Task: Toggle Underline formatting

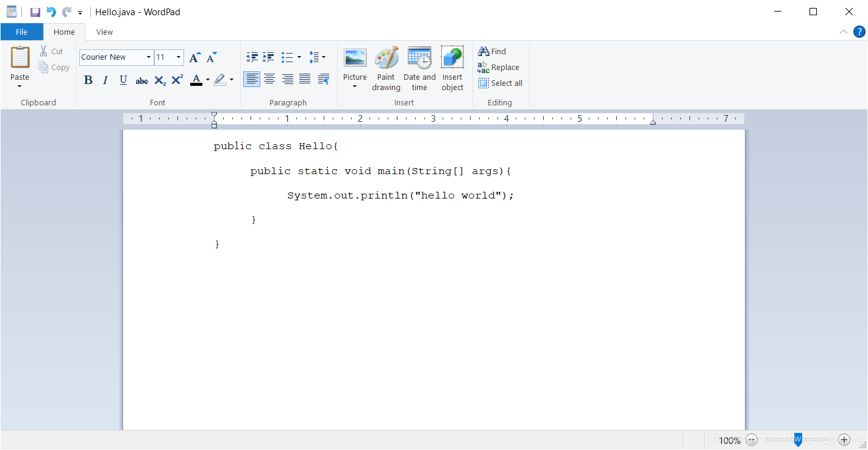Action: (x=123, y=80)
